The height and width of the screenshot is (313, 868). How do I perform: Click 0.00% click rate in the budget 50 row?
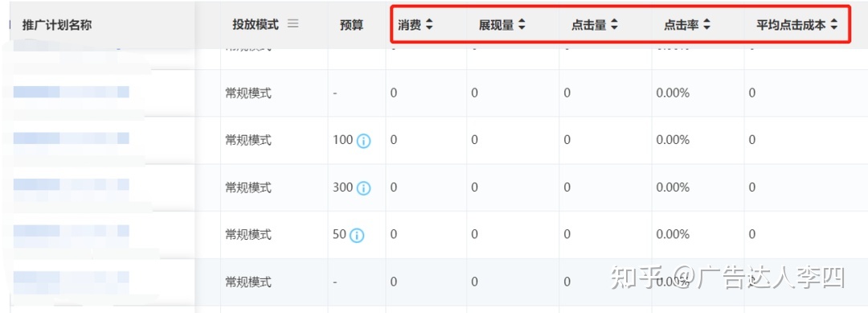coord(673,235)
